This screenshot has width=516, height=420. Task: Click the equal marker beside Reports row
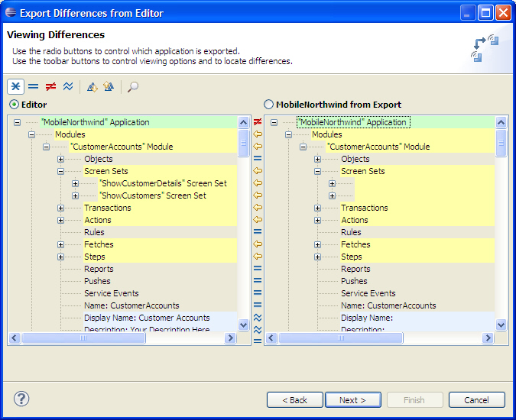click(x=258, y=269)
